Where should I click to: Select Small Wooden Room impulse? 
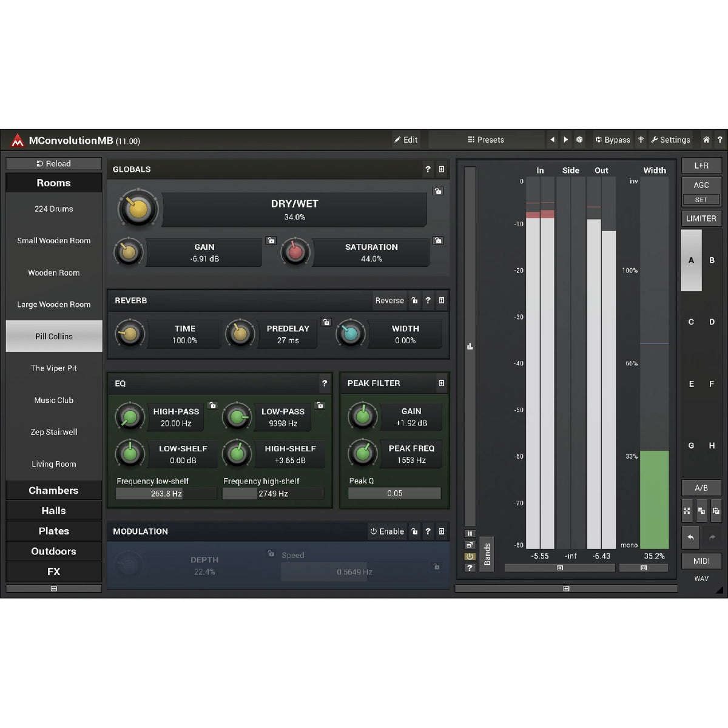pos(54,240)
